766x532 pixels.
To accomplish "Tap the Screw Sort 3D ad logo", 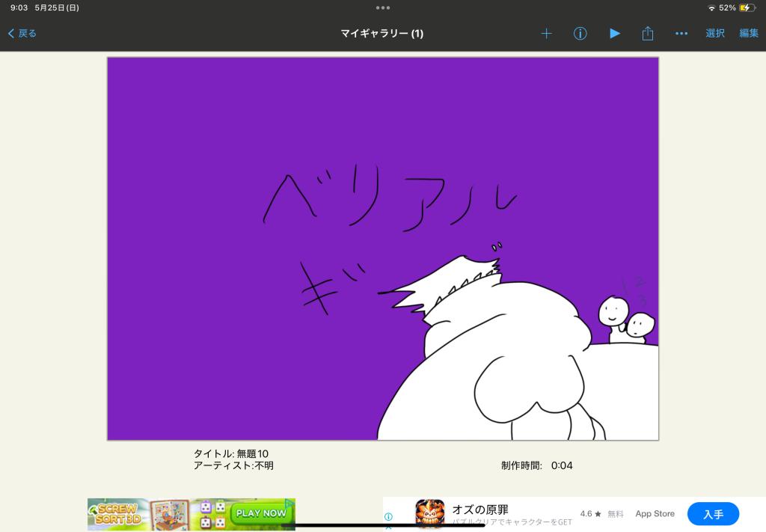I will (114, 513).
